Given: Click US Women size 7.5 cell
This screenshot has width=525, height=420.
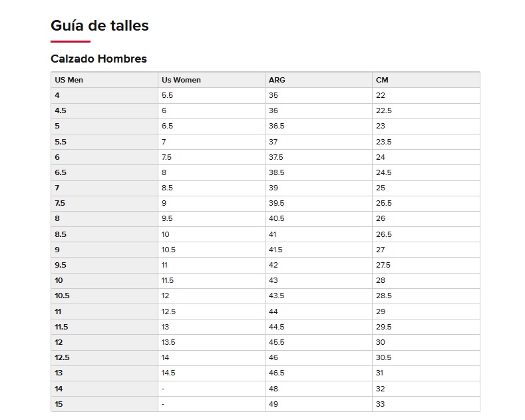Looking at the screenshot, I should pos(166,157).
